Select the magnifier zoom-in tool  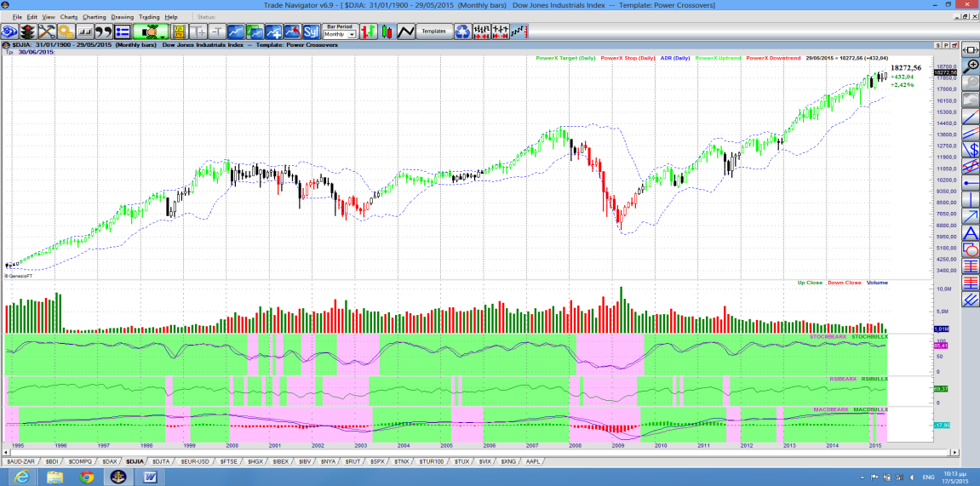pyautogui.click(x=971, y=65)
